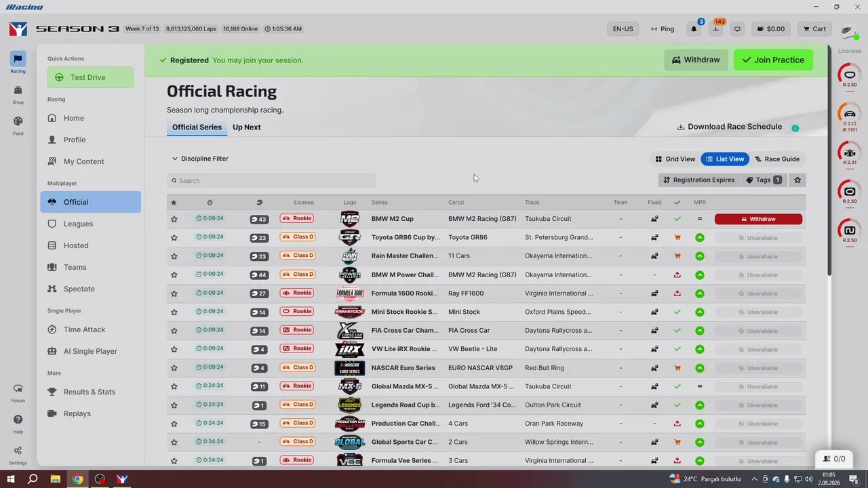Open the Cart button
Image resolution: width=868 pixels, height=488 pixels.
point(814,29)
